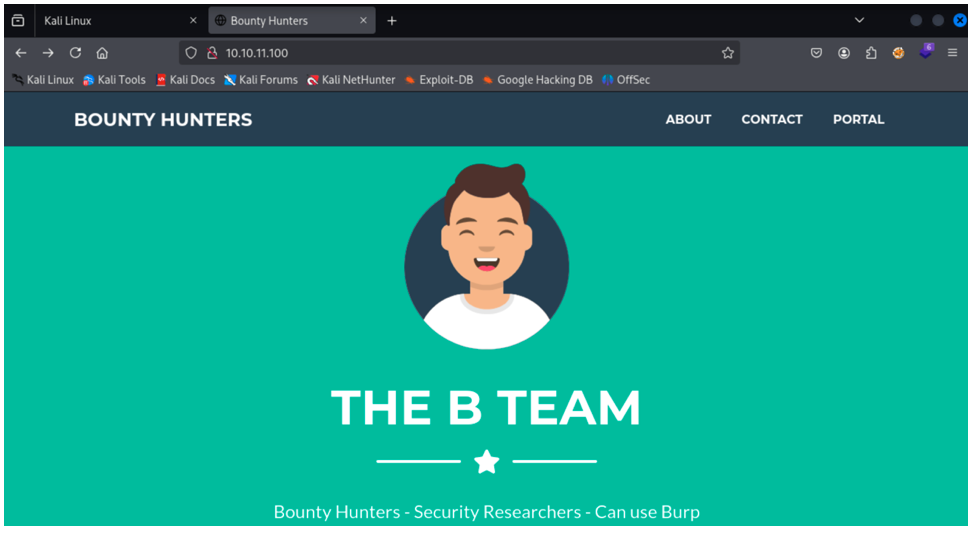Close the Bounty Hunters tab
Image resolution: width=974 pixels, height=533 pixels.
363,20
